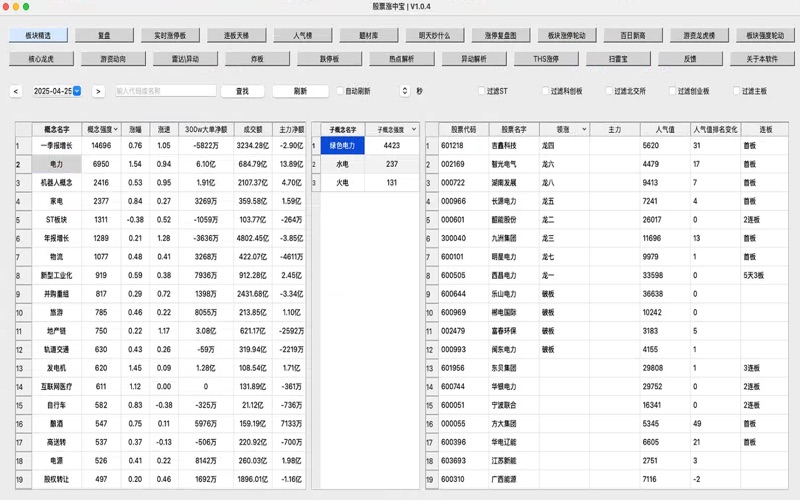Toggle the 过滤ST checkbox
This screenshot has height=500, width=800.
479,91
